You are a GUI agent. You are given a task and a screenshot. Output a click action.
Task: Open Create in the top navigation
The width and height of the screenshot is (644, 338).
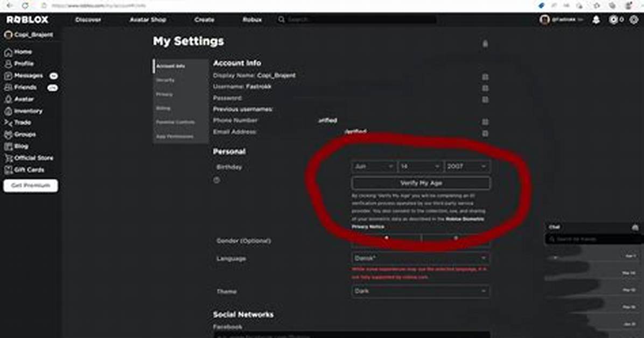tap(204, 20)
